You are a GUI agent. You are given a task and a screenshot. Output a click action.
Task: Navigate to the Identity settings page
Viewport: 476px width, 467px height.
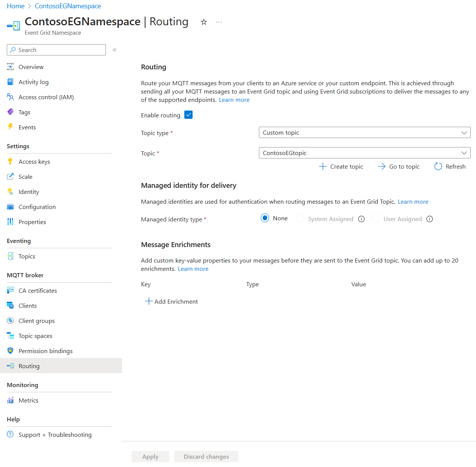pyautogui.click(x=29, y=192)
